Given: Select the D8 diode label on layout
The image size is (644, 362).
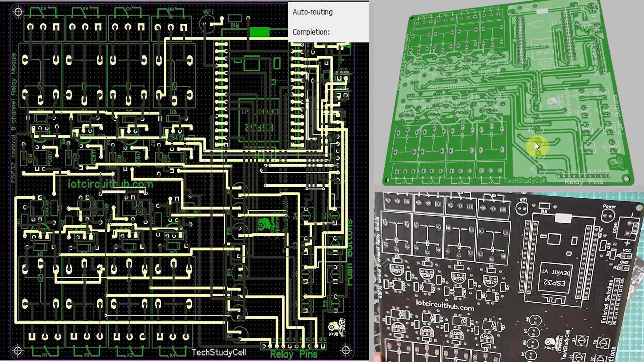Looking at the screenshot, I should tap(173, 112).
